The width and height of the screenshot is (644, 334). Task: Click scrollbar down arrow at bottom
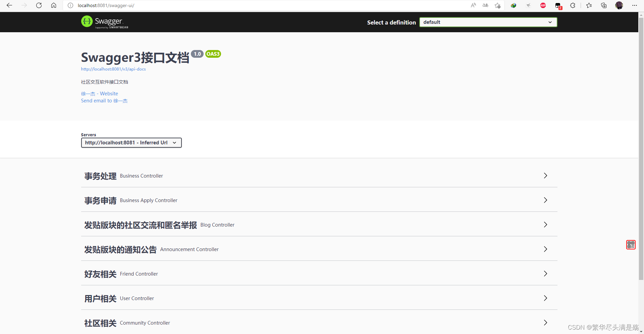641,331
